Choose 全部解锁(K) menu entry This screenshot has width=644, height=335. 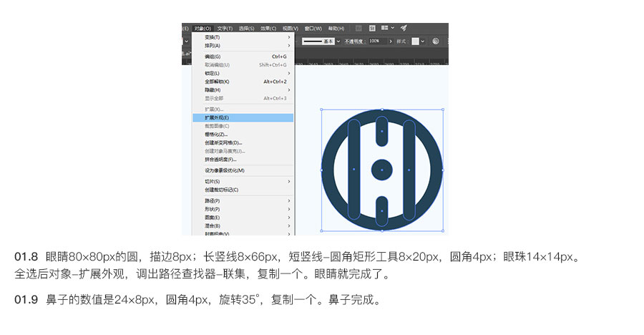pos(243,82)
